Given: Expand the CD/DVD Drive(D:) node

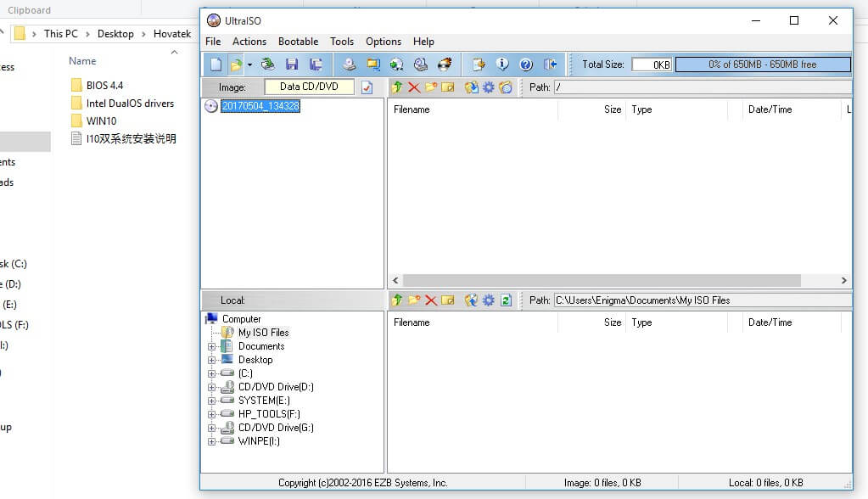Looking at the screenshot, I should pyautogui.click(x=211, y=387).
